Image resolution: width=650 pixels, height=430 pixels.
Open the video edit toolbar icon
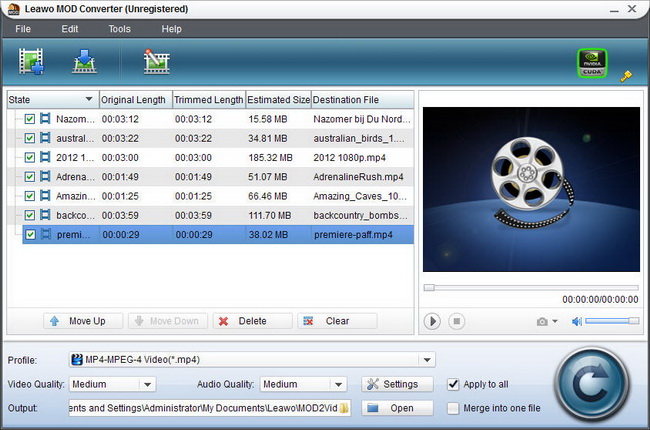click(x=156, y=61)
